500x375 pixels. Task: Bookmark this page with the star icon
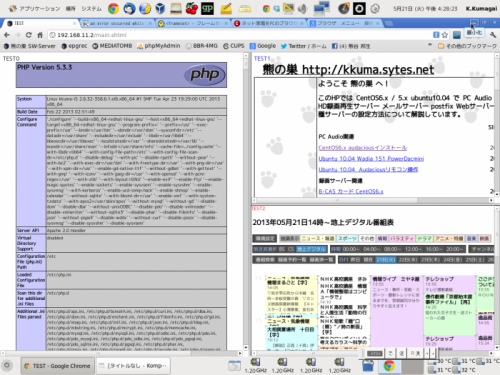pyautogui.click(x=445, y=35)
